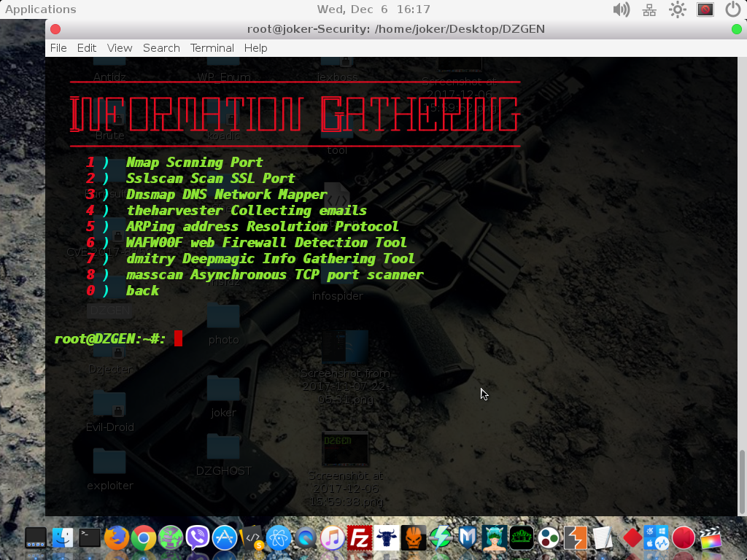Open the red diamond dock icon
Screen dimensions: 747x560
click(x=632, y=538)
